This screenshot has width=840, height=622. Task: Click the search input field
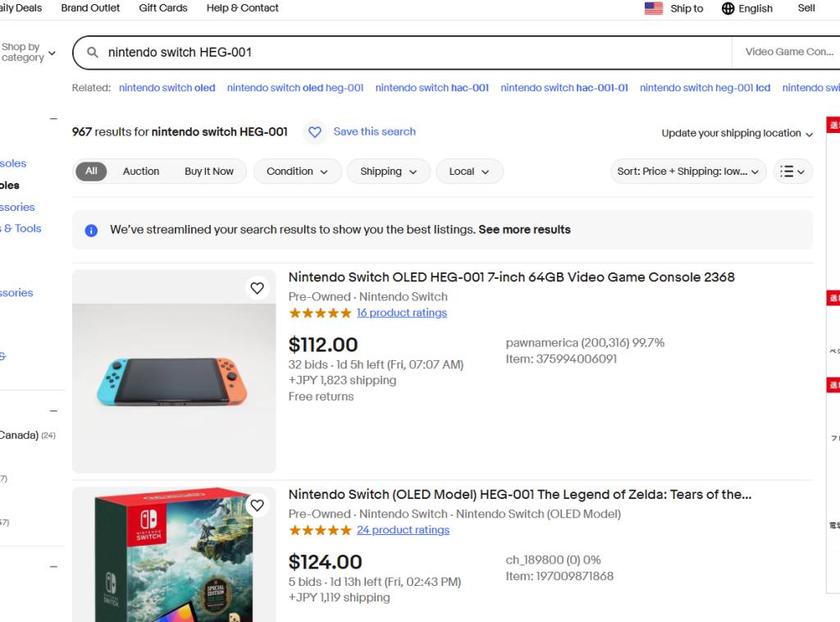pos(410,53)
